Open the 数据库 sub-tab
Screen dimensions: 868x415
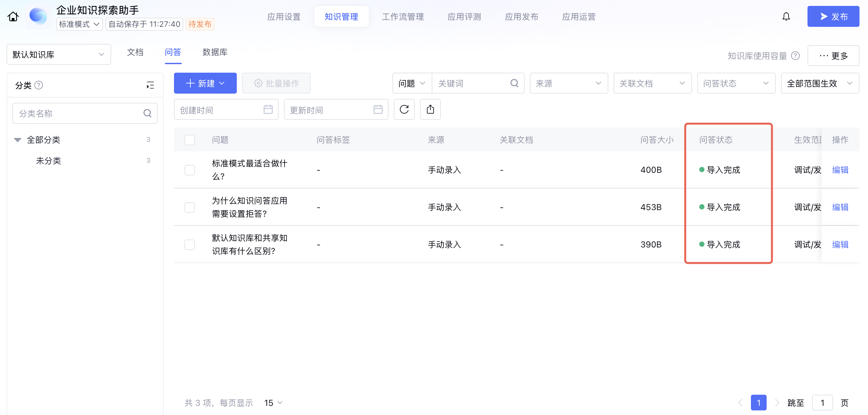[215, 52]
